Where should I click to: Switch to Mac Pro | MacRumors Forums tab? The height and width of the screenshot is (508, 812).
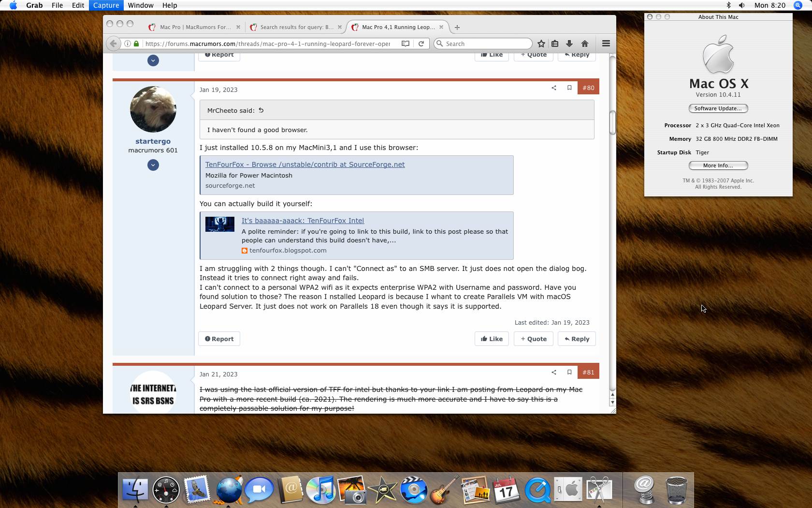tap(195, 27)
